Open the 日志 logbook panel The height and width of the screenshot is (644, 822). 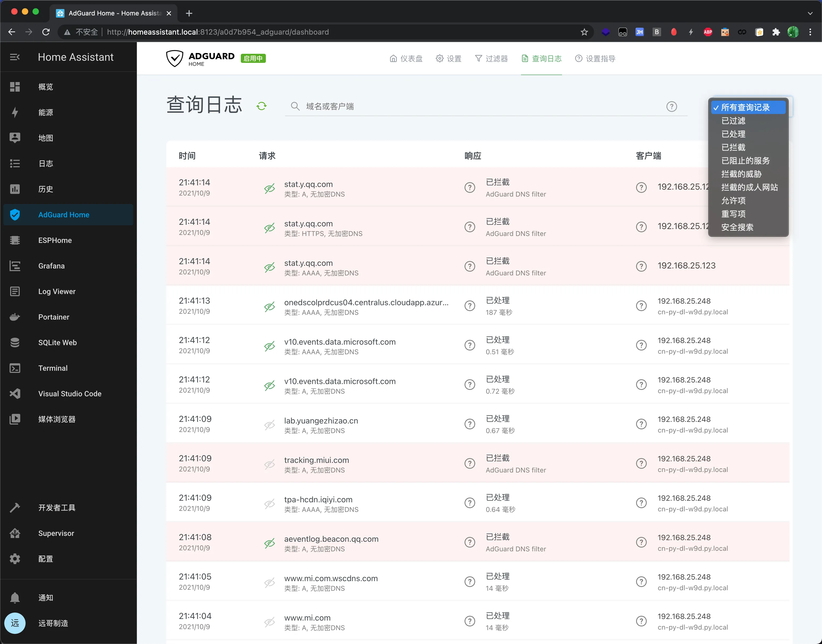pyautogui.click(x=68, y=164)
